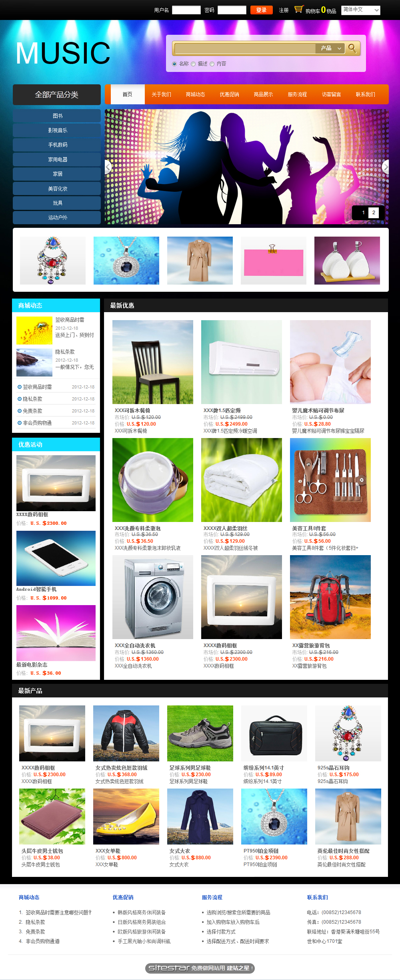This screenshot has width=400, height=980.
Task: Click bullet icon beside 免责条款 news link
Action: (x=20, y=411)
